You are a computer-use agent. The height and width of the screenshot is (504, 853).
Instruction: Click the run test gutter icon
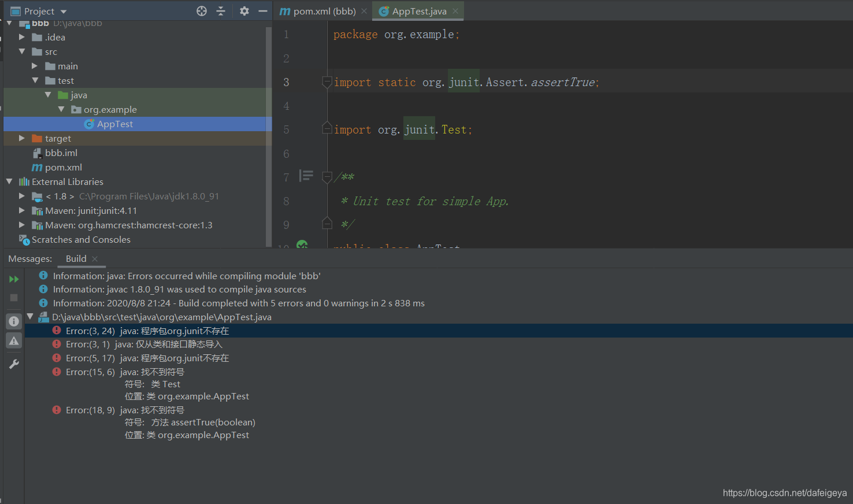pos(302,244)
